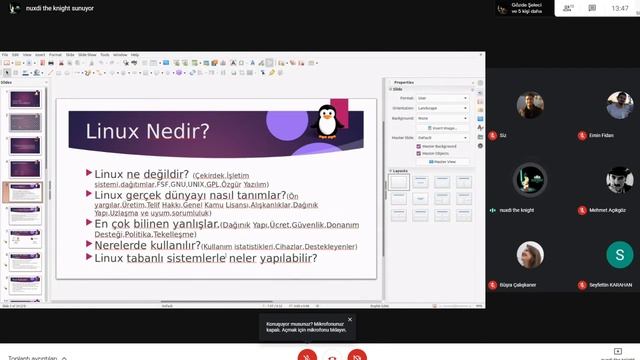This screenshot has height=360, width=640.
Task: Open the dropdown arrow beside New icon
Action: (12, 63)
